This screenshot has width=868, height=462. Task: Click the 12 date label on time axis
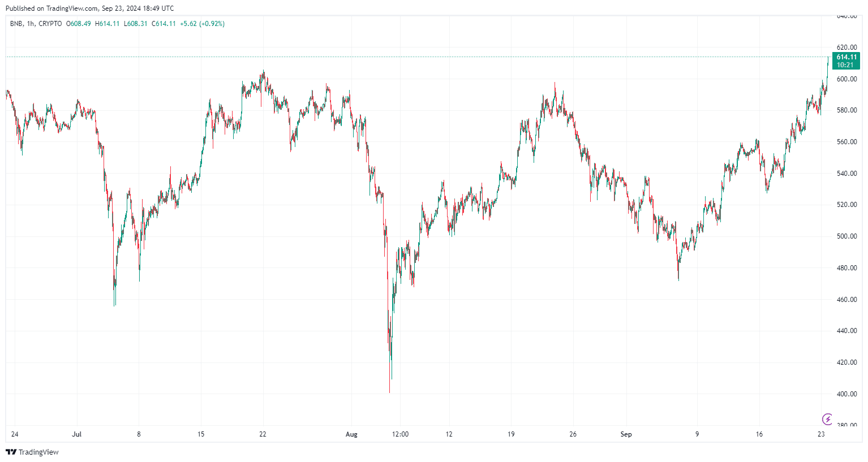pyautogui.click(x=449, y=434)
